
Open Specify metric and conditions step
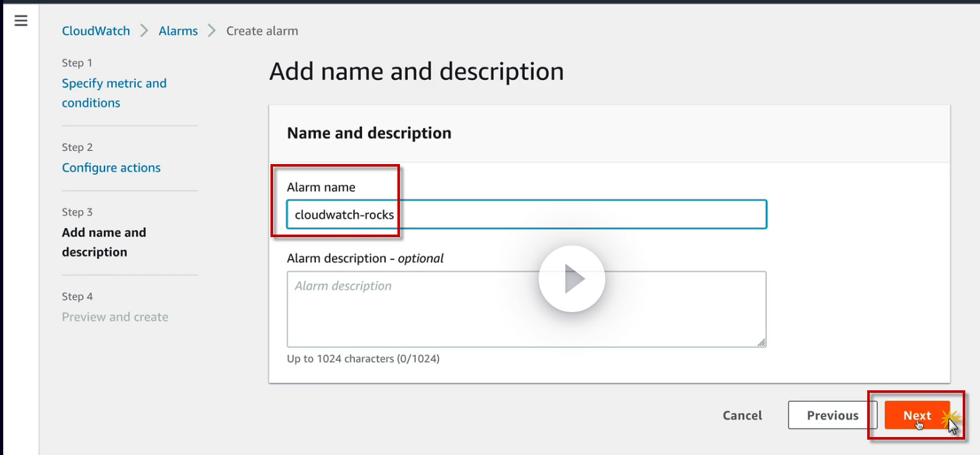(x=114, y=93)
